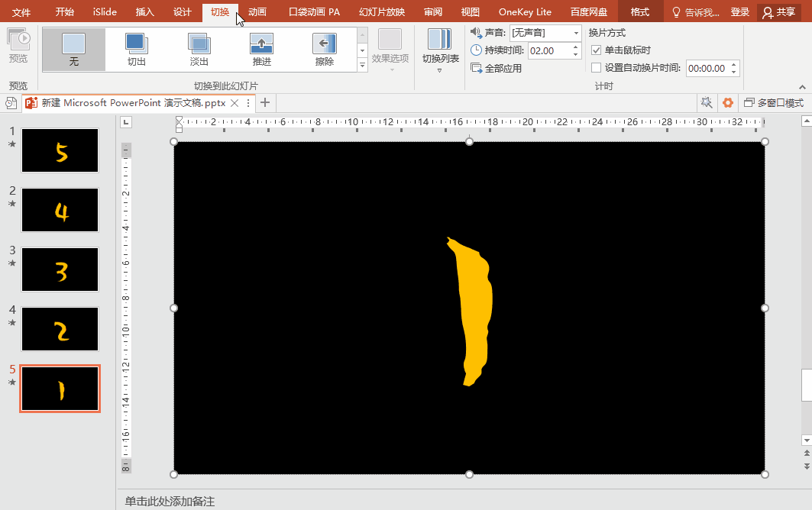
Task: Enable 设置自动换片时间 checkbox
Action: coord(597,68)
